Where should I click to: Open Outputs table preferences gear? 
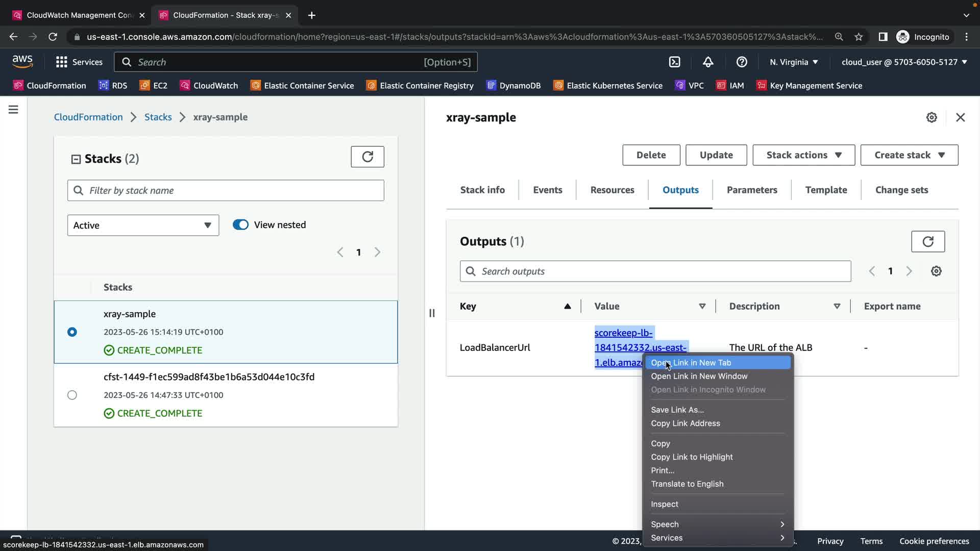[936, 271]
